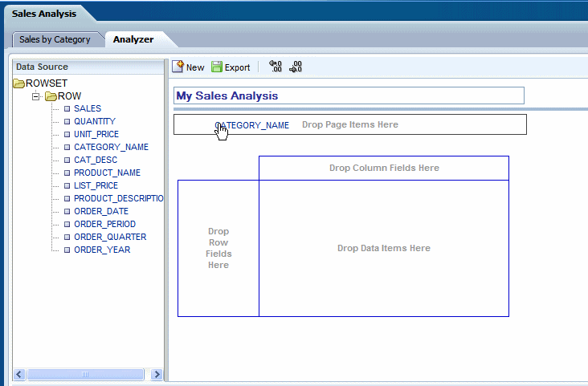The height and width of the screenshot is (386, 588).
Task: Click the square icon beside LIST_PRICE
Action: click(67, 185)
